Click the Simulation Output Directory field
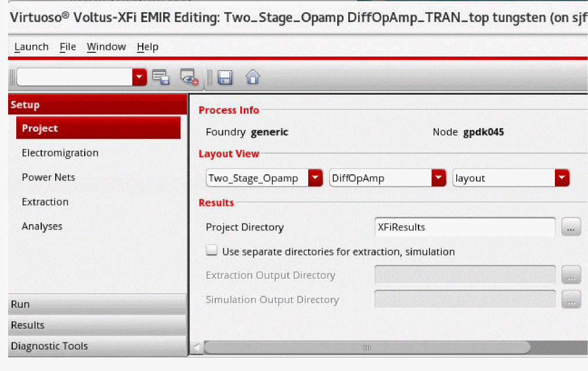This screenshot has width=588, height=371. click(x=464, y=299)
